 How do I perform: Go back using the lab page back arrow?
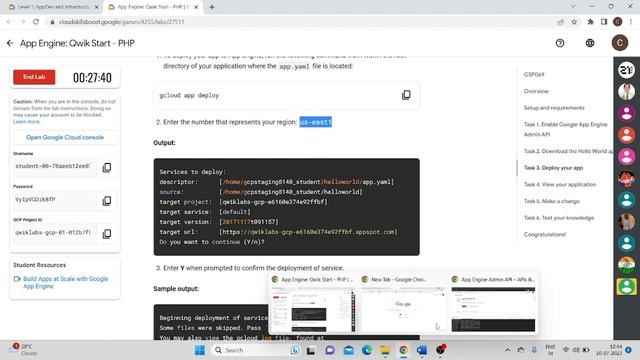tap(10, 43)
